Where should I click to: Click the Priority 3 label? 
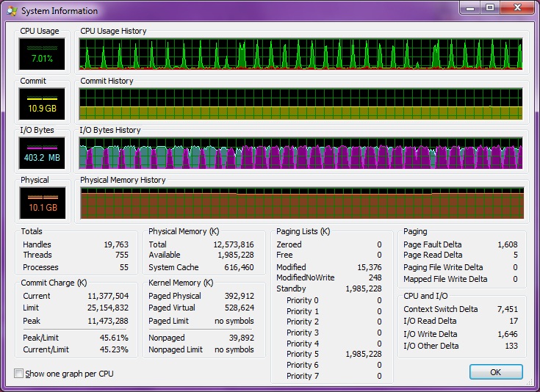click(303, 333)
